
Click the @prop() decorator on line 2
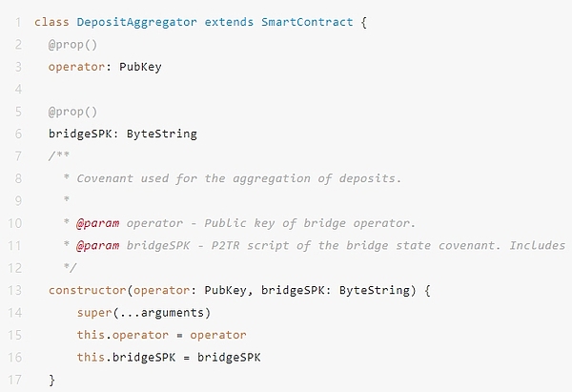coord(72,44)
